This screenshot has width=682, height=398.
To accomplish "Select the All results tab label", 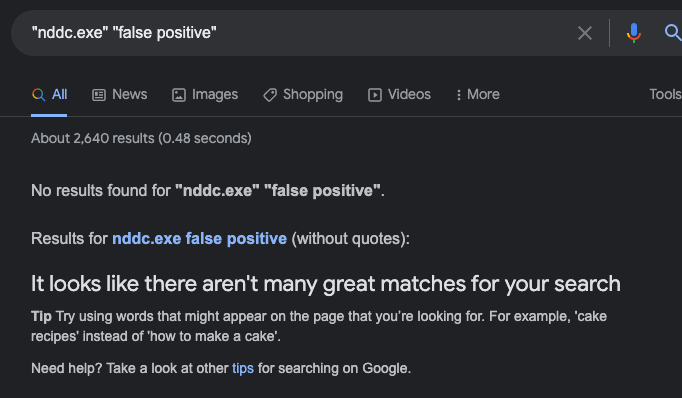I will [60, 94].
